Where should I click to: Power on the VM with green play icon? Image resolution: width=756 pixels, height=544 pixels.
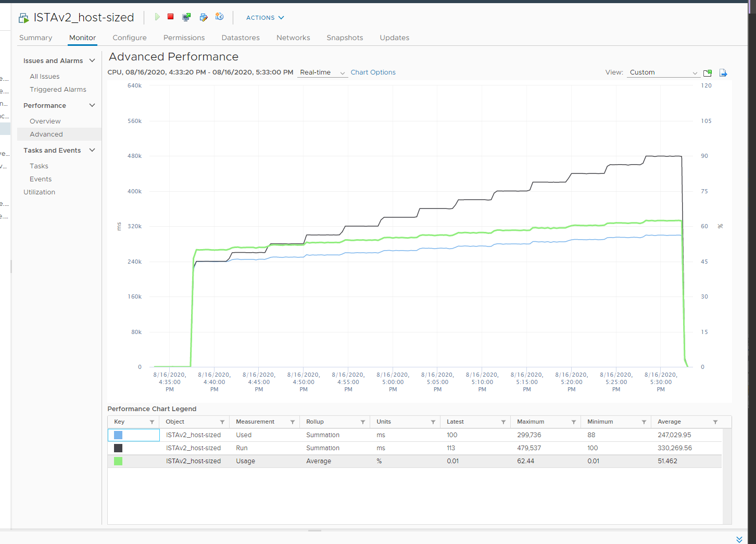point(157,17)
